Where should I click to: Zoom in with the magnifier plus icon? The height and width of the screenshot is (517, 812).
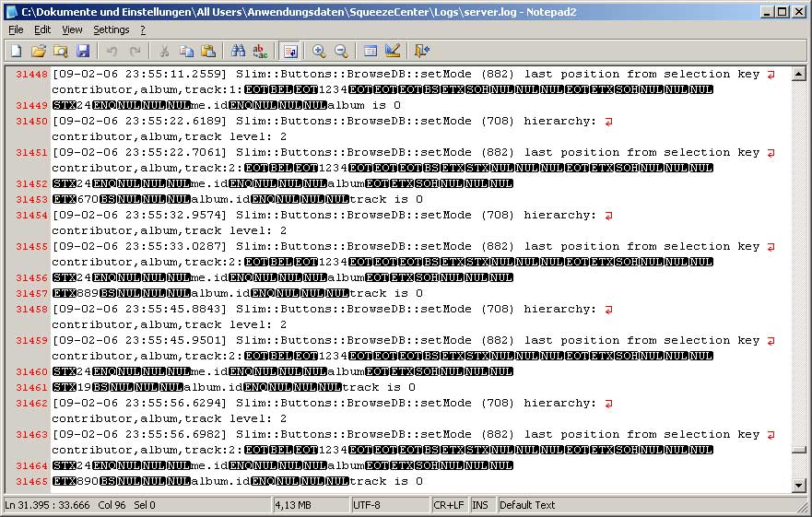pyautogui.click(x=319, y=52)
